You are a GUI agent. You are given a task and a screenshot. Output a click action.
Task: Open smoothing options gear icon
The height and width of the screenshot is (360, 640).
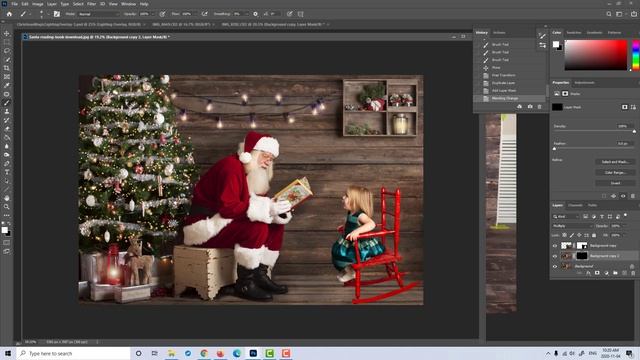pos(256,14)
